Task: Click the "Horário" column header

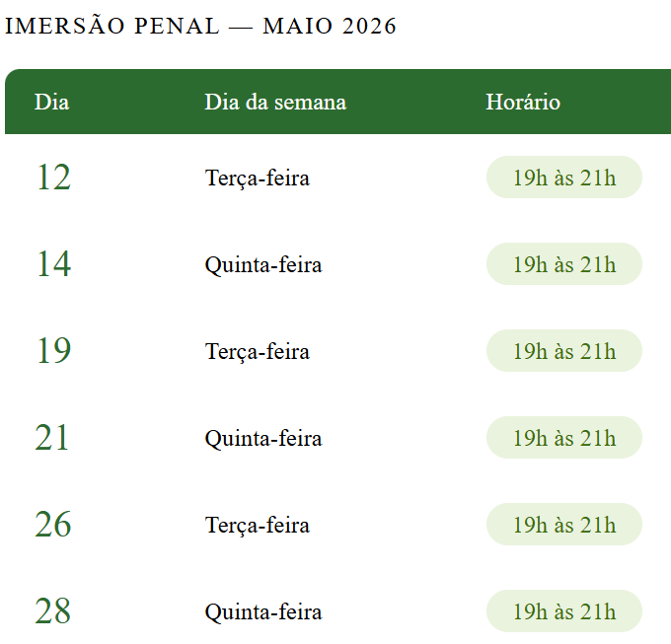Action: (523, 102)
